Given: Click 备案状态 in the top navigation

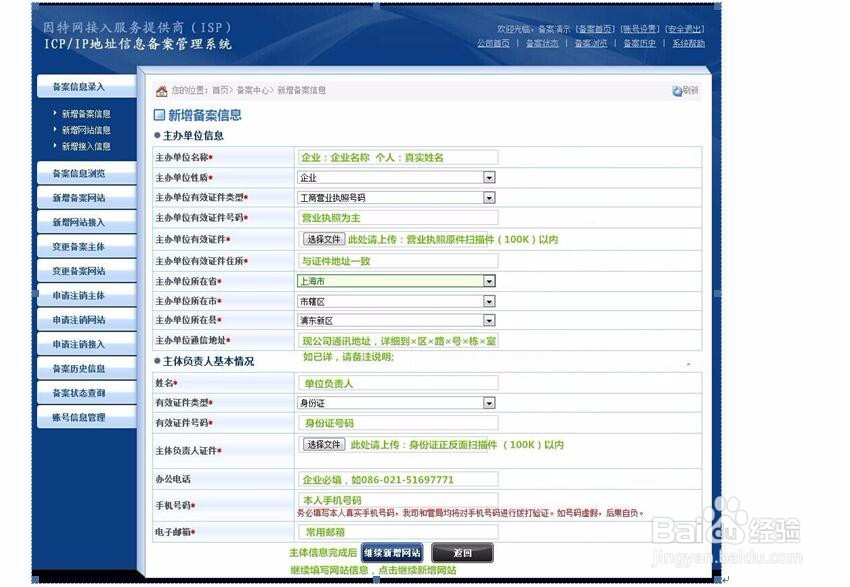Looking at the screenshot, I should click(x=543, y=44).
